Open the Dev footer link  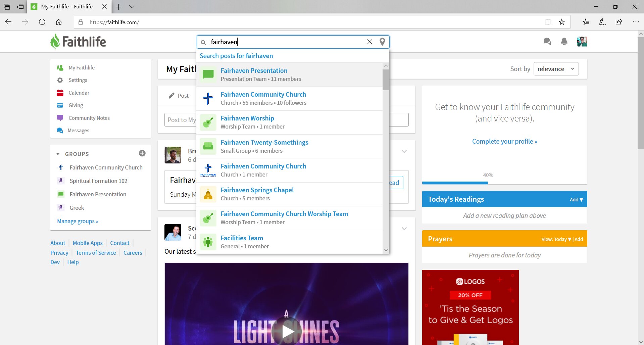click(x=55, y=262)
